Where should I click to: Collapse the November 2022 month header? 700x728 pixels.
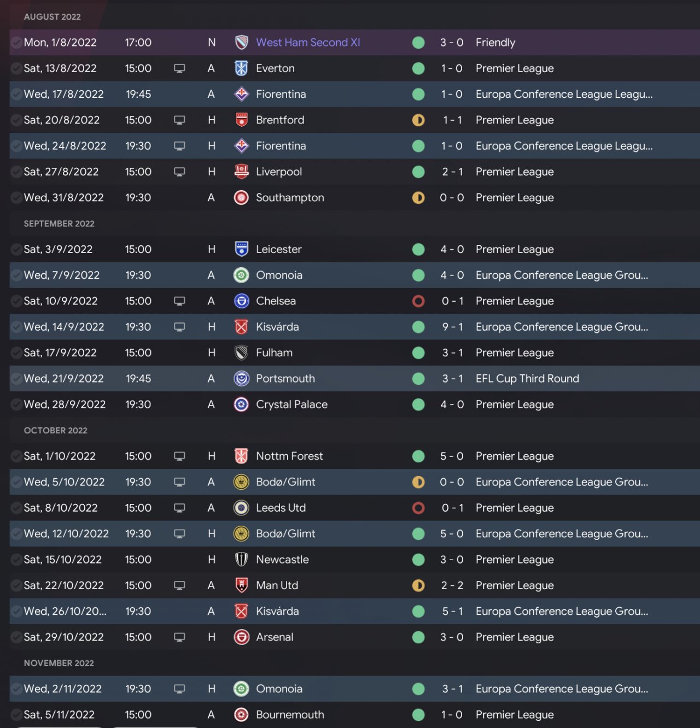(x=59, y=664)
